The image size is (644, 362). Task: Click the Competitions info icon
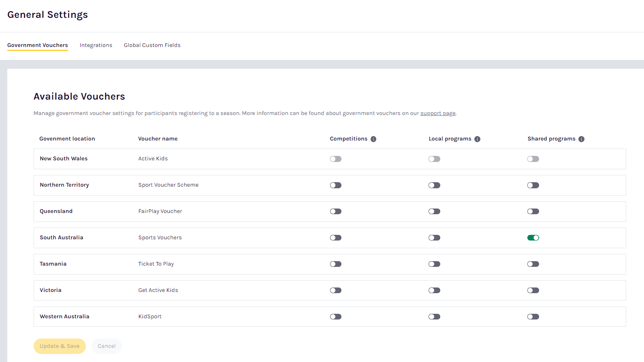click(373, 139)
